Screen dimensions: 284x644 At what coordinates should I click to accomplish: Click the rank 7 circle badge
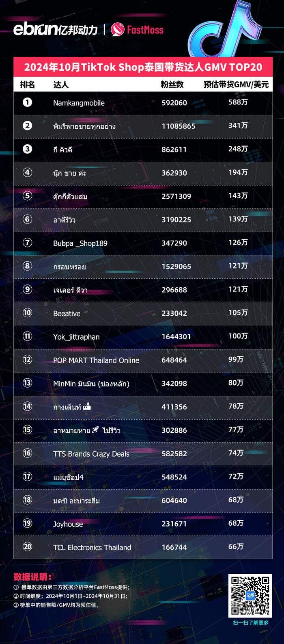click(27, 243)
